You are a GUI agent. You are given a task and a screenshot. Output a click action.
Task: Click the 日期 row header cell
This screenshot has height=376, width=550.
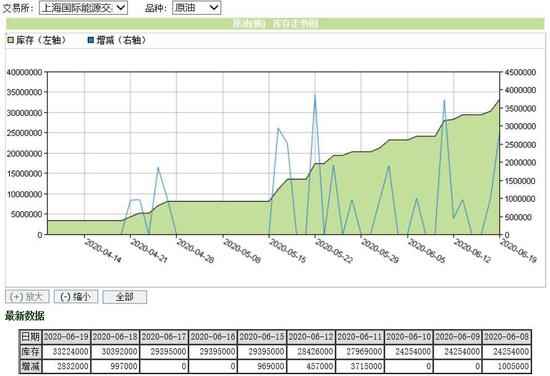click(31, 337)
